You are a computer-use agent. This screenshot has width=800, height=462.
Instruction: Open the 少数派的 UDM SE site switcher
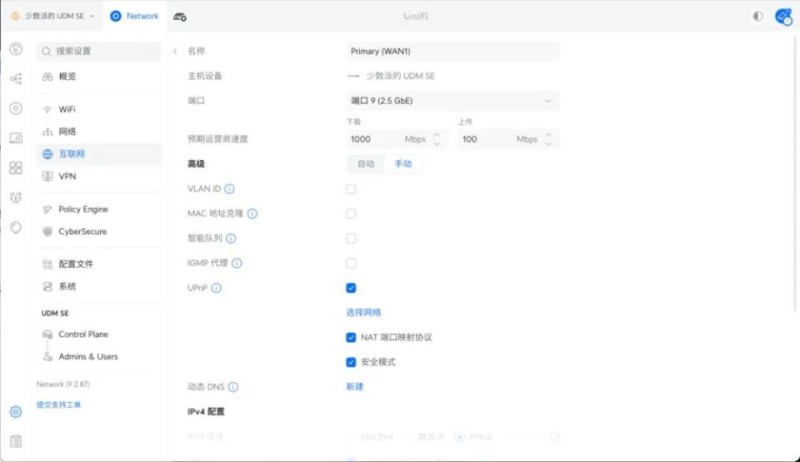tap(52, 16)
